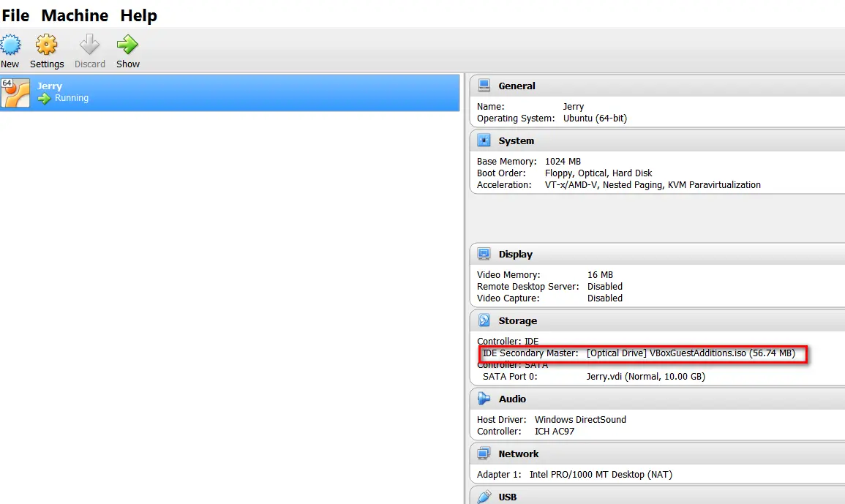Image resolution: width=845 pixels, height=504 pixels.
Task: Click the green Running status arrow
Action: pyautogui.click(x=44, y=98)
